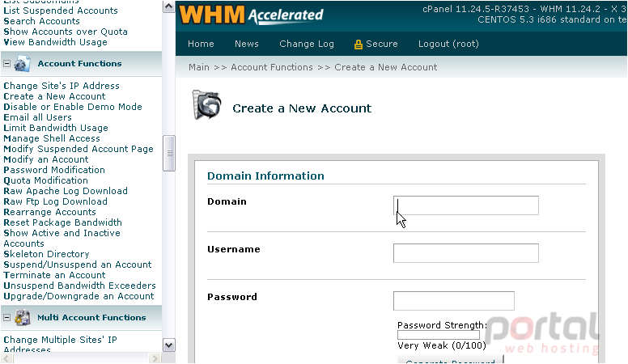Open Terminate an Account
Screen dimensions: 628x364
54,275
